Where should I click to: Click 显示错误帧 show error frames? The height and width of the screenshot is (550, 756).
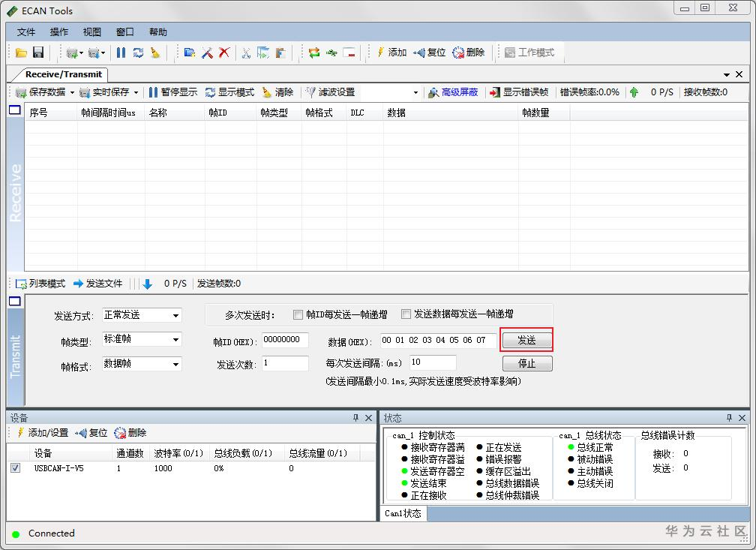click(x=519, y=92)
